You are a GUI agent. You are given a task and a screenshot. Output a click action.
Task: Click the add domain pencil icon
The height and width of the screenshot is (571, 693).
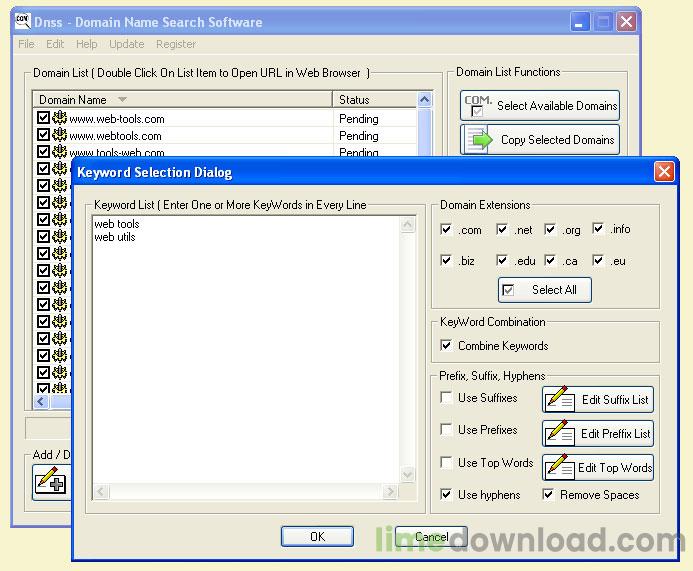pyautogui.click(x=50, y=483)
